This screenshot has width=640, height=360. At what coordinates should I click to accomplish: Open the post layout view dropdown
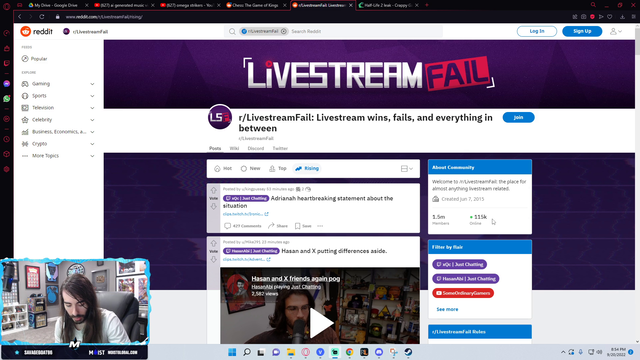(407, 169)
